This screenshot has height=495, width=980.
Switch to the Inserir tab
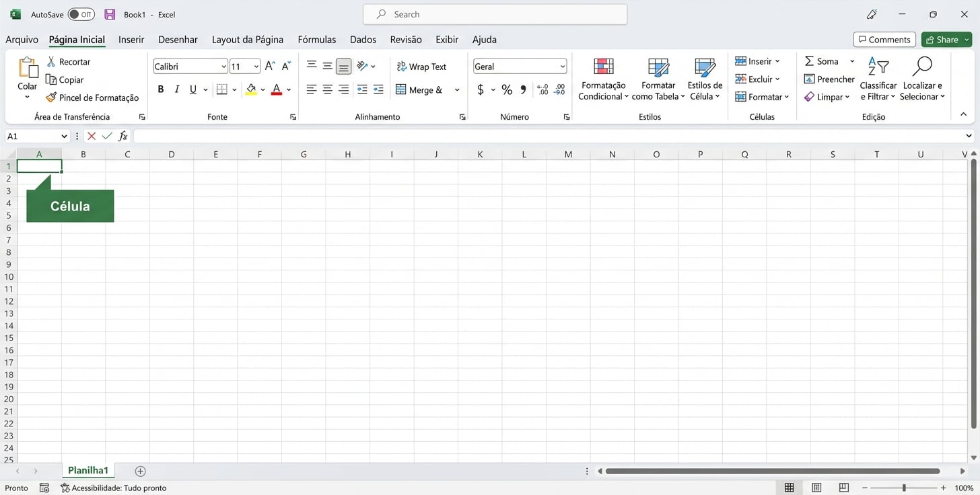pos(131,40)
